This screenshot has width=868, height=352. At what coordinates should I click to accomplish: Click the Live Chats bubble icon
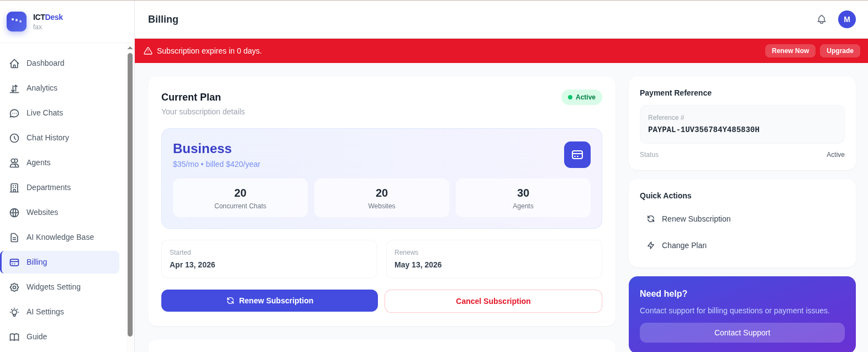pyautogui.click(x=14, y=113)
